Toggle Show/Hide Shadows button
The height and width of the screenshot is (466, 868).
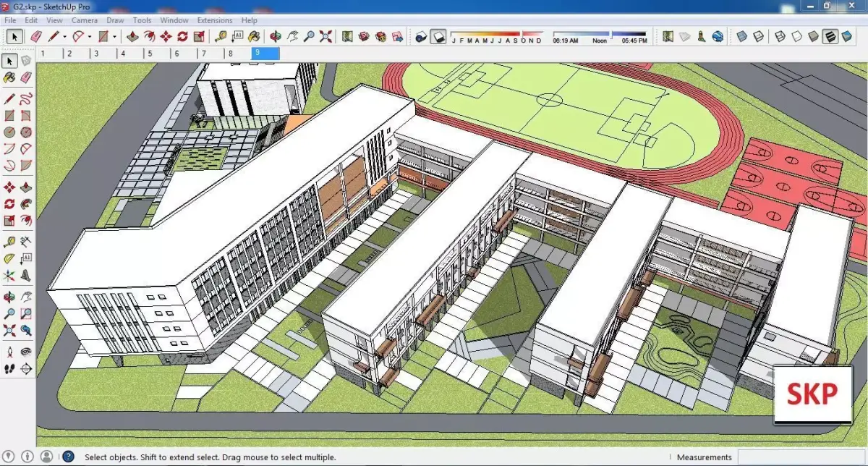pos(438,36)
